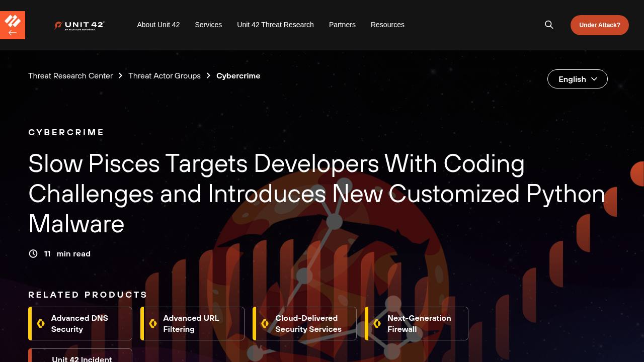The width and height of the screenshot is (644, 362).
Task: Go to Threat Research Center breadcrumb
Action: (x=70, y=76)
